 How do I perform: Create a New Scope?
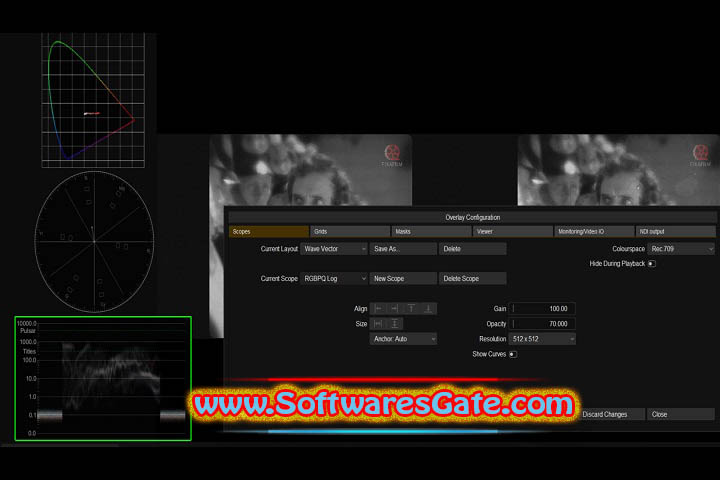coord(403,278)
